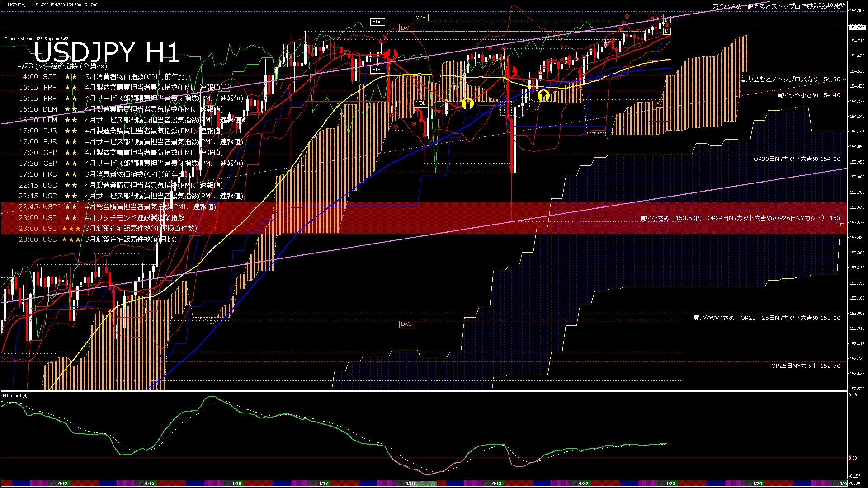Click the orange LWL level label

click(x=406, y=324)
